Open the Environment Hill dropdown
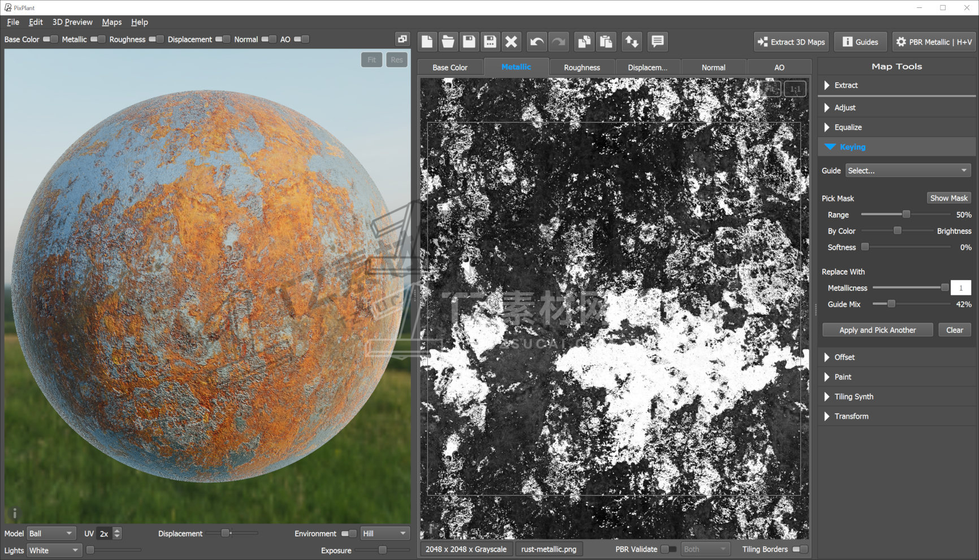This screenshot has height=560, width=979. coord(384,533)
